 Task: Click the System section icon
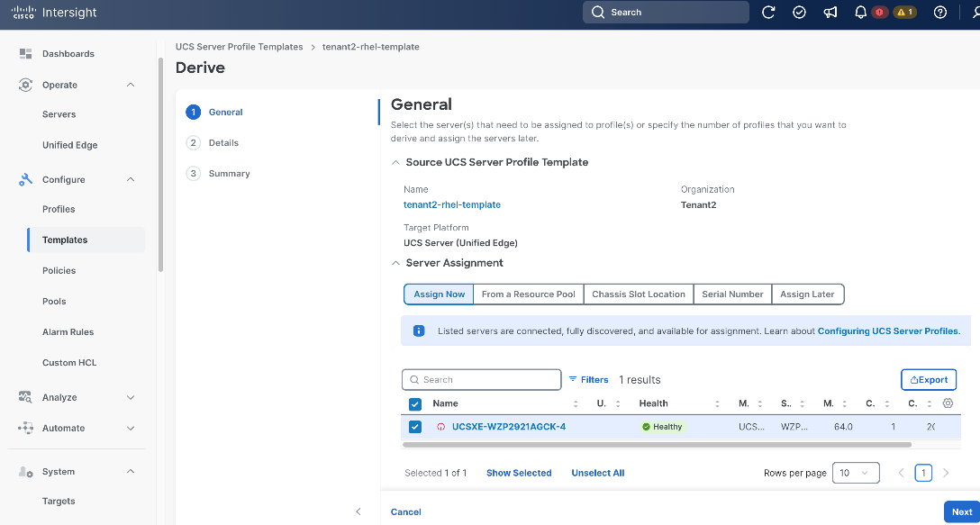tap(25, 472)
